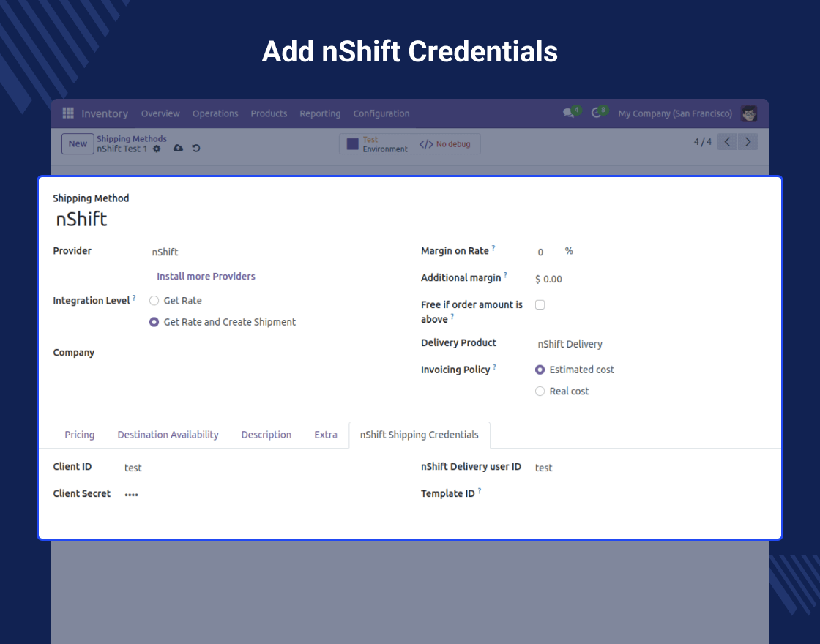Switch to the Extra tab
Viewport: 820px width, 644px height.
tap(326, 435)
